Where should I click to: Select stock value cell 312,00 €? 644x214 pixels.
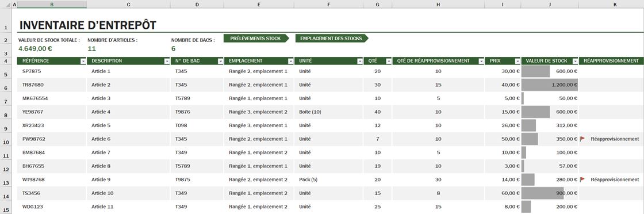point(550,125)
